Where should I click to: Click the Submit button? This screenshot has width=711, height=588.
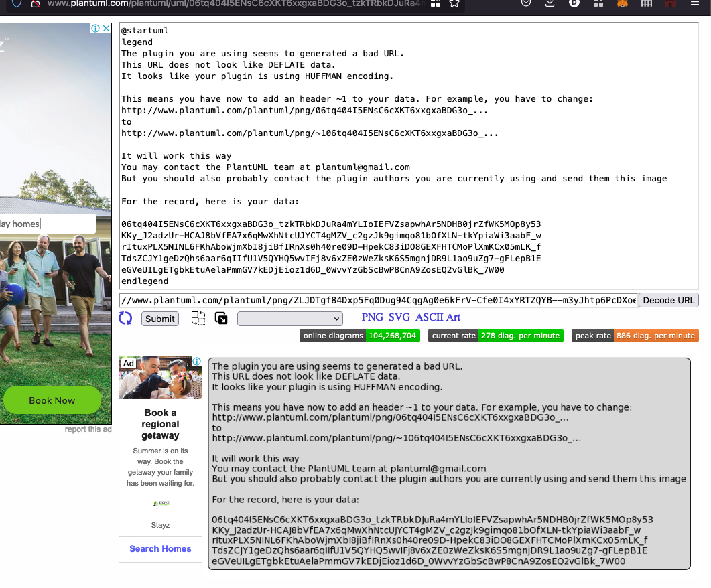pyautogui.click(x=160, y=319)
